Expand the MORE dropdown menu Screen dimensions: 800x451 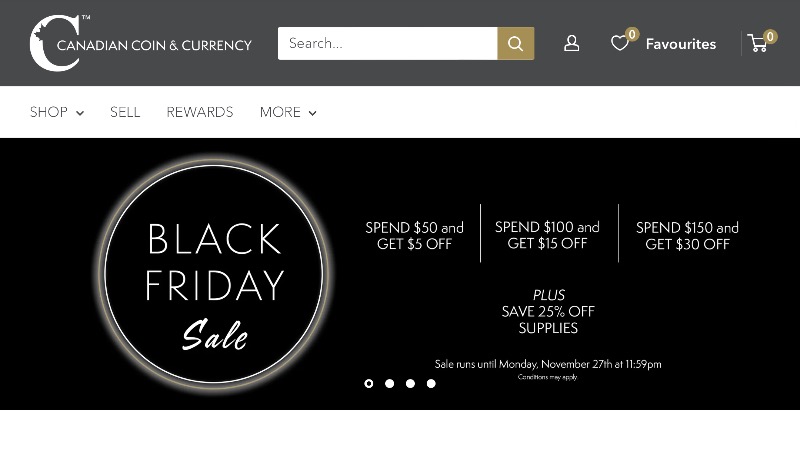pos(288,112)
